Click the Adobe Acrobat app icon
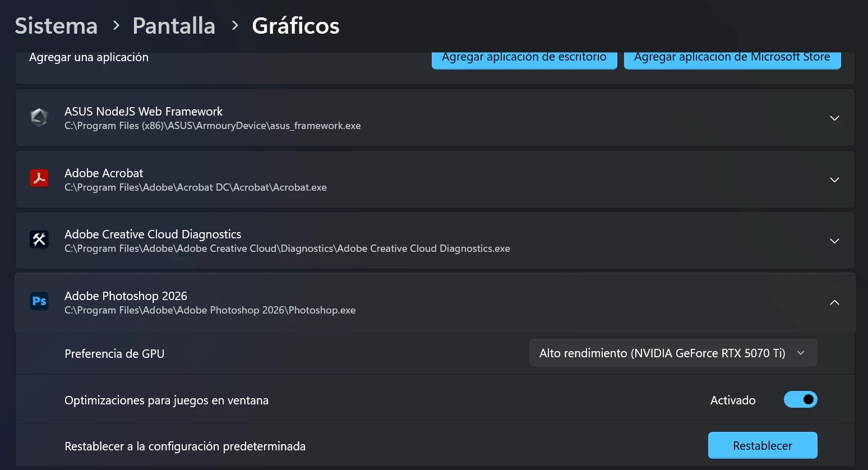 click(39, 179)
